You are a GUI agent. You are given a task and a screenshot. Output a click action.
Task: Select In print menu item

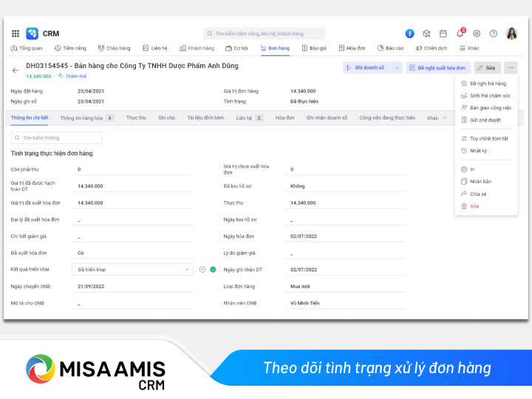point(486,169)
